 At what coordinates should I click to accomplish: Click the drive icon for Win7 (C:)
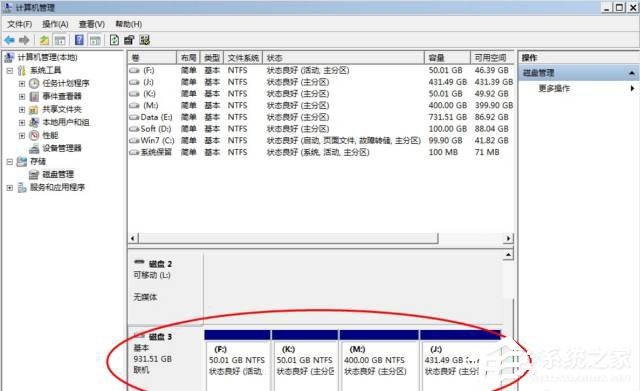(134, 140)
